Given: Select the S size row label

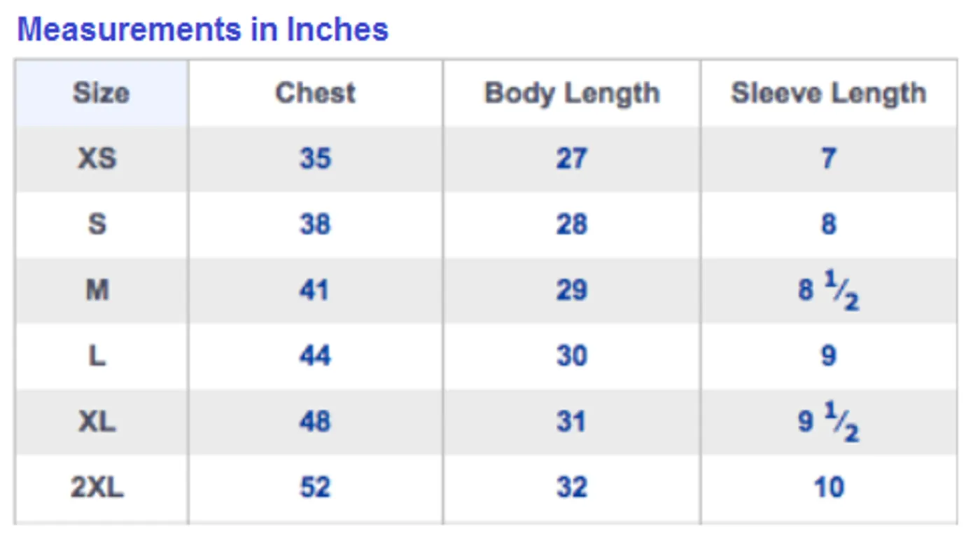Looking at the screenshot, I should click(x=97, y=224).
